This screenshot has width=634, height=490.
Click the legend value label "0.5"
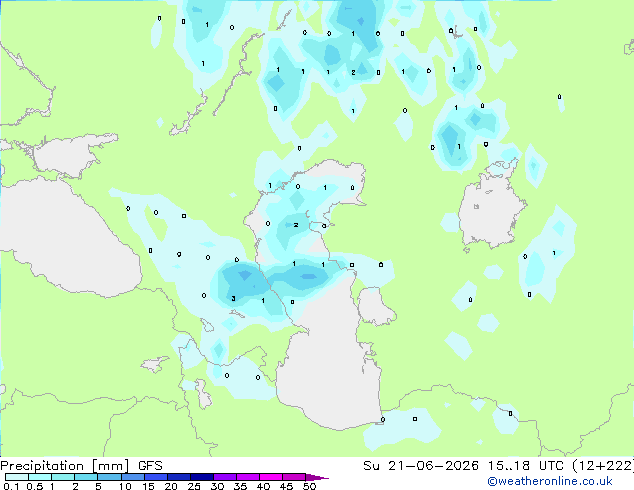(34, 486)
